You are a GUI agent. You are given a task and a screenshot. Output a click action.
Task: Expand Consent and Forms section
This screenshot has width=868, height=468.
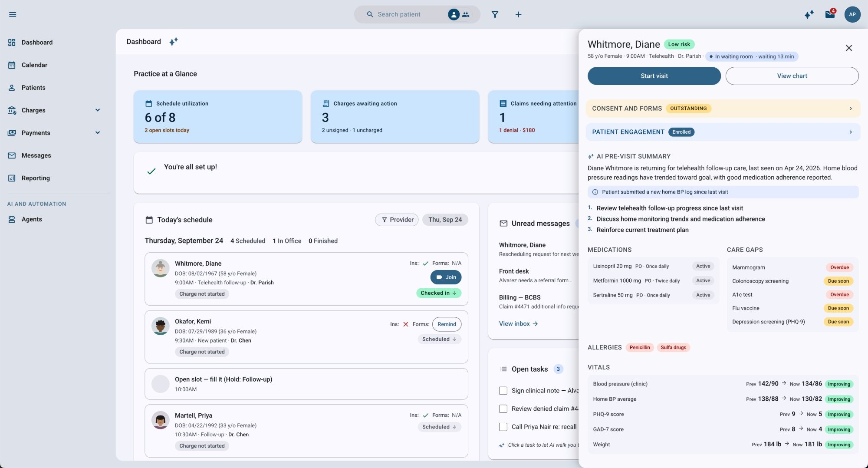[723, 109]
